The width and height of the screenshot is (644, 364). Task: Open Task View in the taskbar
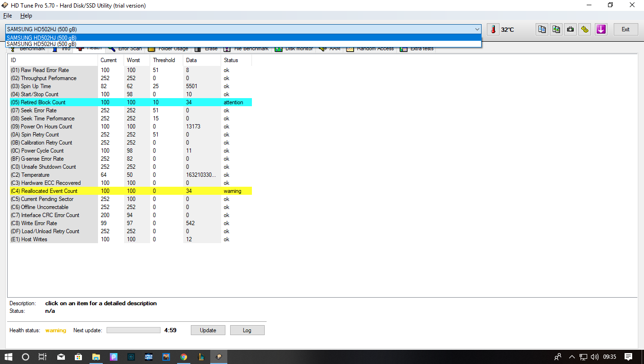tap(43, 357)
